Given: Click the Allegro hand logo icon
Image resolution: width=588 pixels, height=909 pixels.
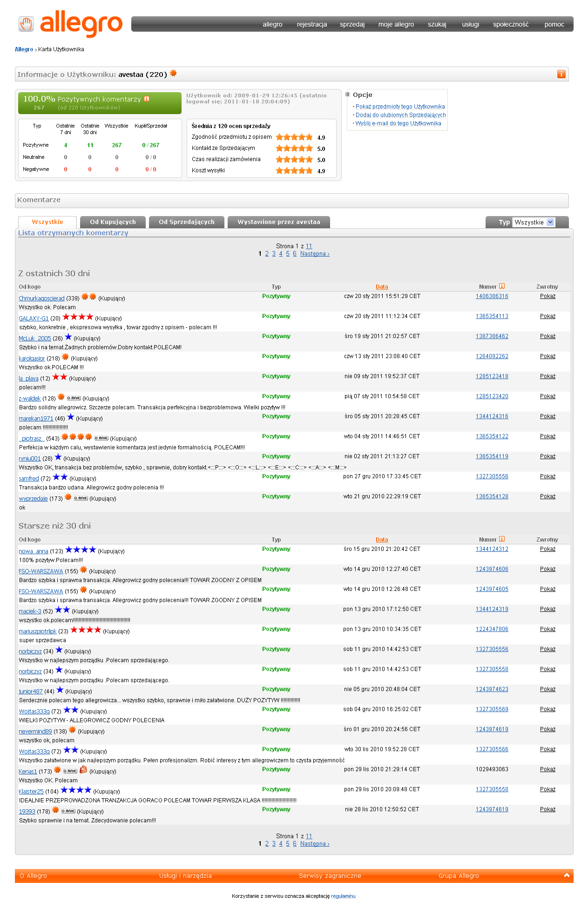Looking at the screenshot, I should click(26, 24).
